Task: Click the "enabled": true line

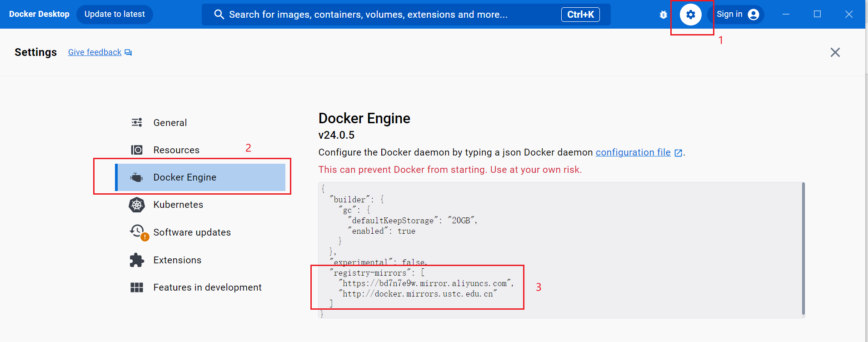Action: (x=381, y=231)
